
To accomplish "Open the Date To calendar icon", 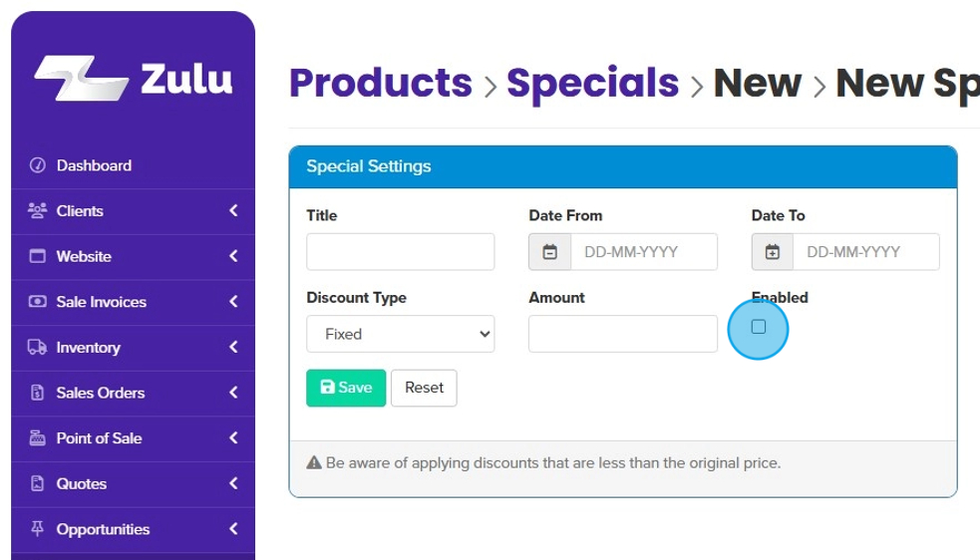I will click(772, 252).
